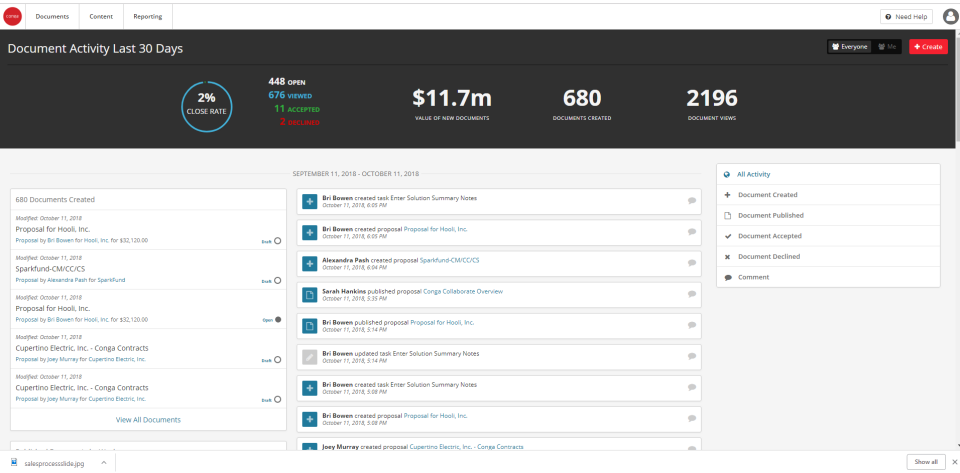Screen dimensions: 960x473
Task: Expand salesprocessslide.jpg download options chevron
Action: coord(104,463)
